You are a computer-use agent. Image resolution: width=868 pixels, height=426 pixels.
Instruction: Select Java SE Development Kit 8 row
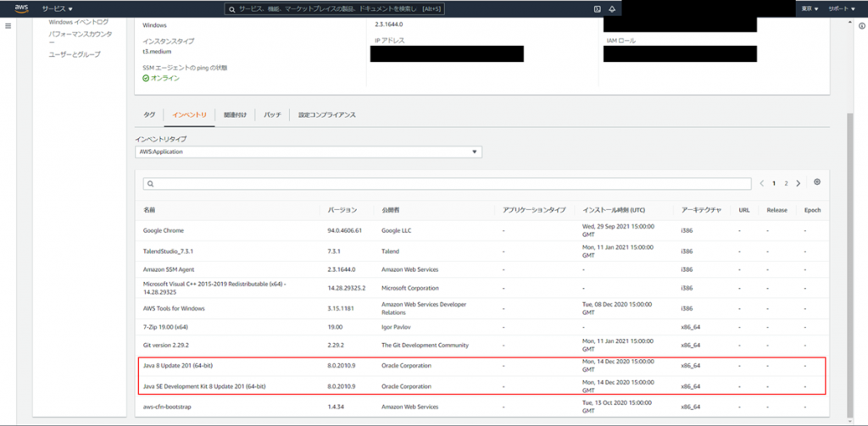[x=481, y=386]
